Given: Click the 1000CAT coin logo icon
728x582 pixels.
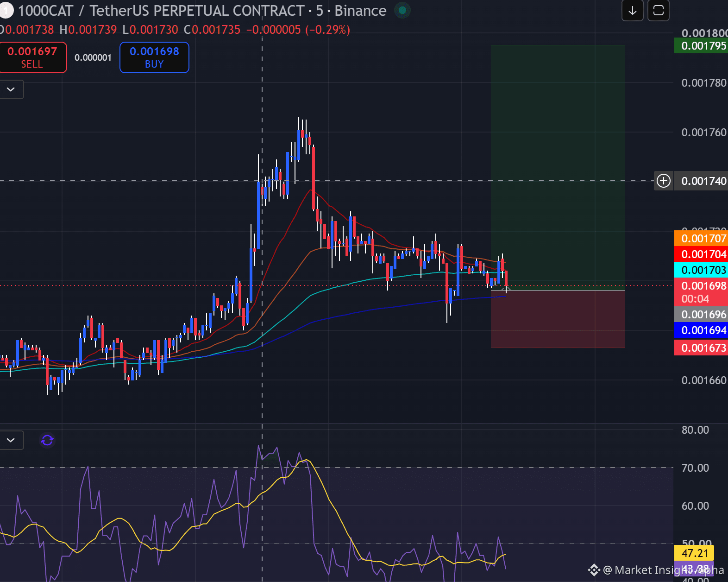Looking at the screenshot, I should (6, 10).
